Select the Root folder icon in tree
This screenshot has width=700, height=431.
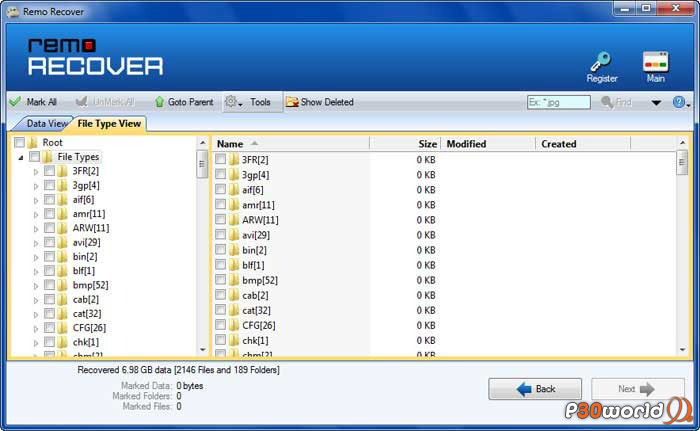coord(33,142)
